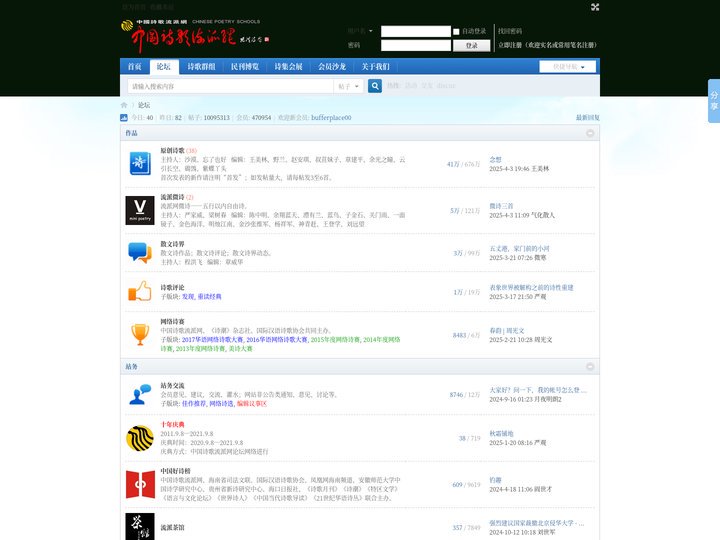Image resolution: width=720 pixels, height=540 pixels.
Task: Click the blue magnifier search button
Action: tap(375, 86)
